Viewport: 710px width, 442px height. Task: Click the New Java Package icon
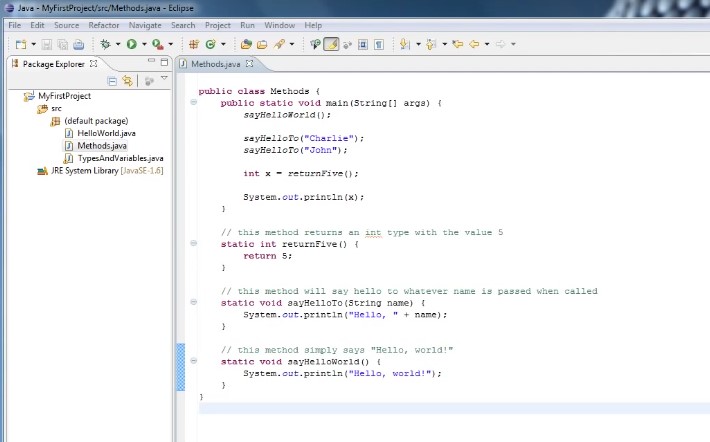click(x=194, y=44)
